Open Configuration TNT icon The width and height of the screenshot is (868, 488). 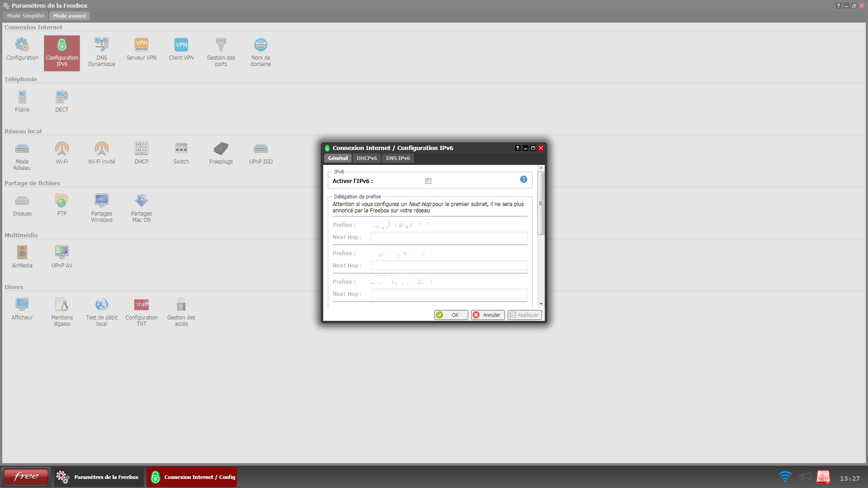click(x=142, y=312)
